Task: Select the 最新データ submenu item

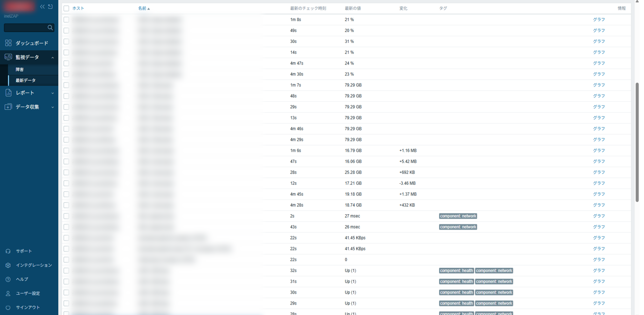Action: pos(26,81)
